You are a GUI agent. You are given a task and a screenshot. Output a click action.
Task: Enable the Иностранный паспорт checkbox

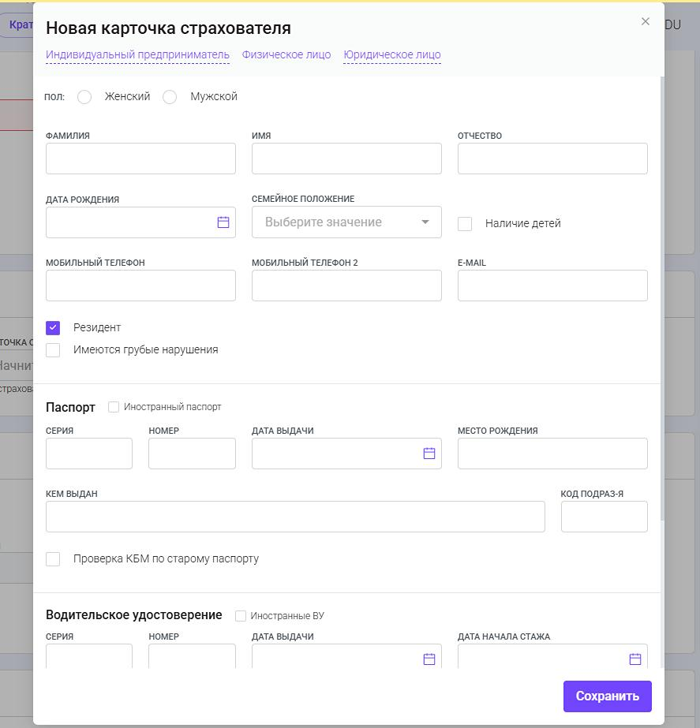pyautogui.click(x=114, y=407)
